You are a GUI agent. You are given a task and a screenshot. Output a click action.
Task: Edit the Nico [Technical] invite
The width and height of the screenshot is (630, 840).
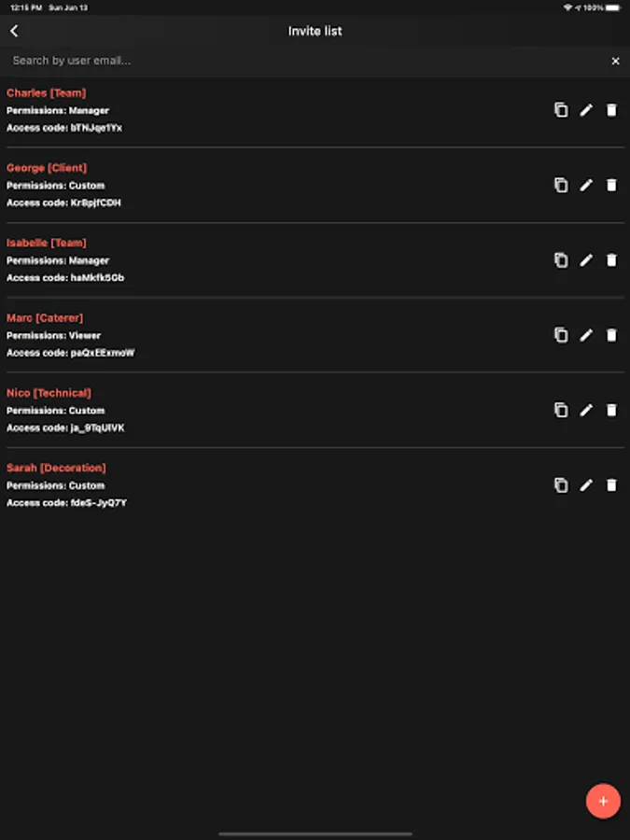pyautogui.click(x=586, y=411)
